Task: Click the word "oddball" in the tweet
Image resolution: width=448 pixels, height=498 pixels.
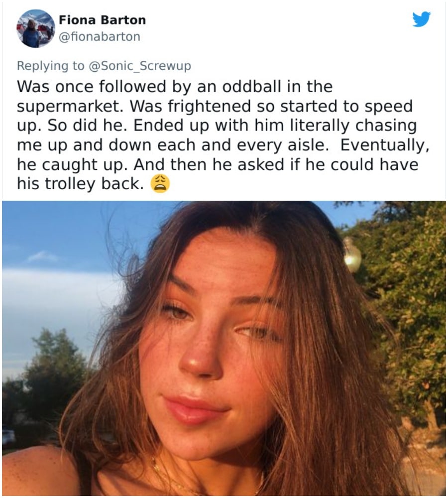Action: (x=233, y=87)
